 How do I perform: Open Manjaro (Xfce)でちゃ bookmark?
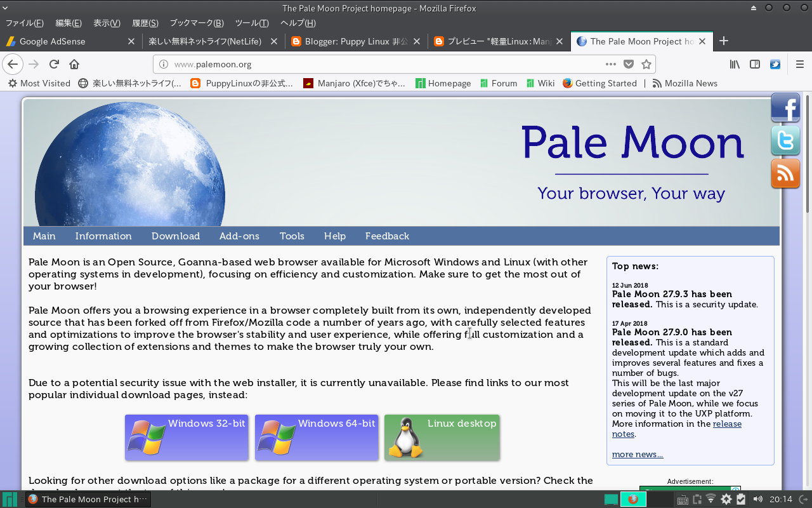tap(354, 83)
